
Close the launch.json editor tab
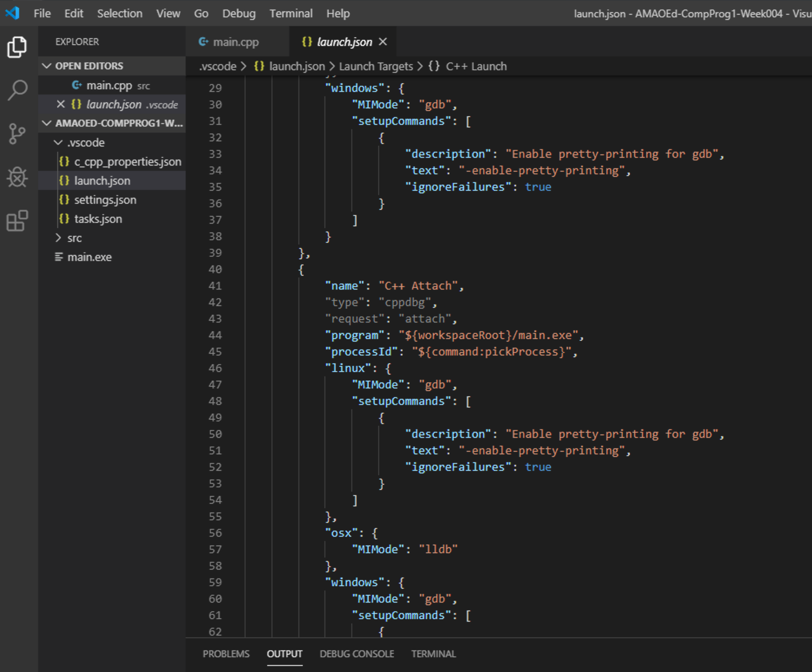383,42
